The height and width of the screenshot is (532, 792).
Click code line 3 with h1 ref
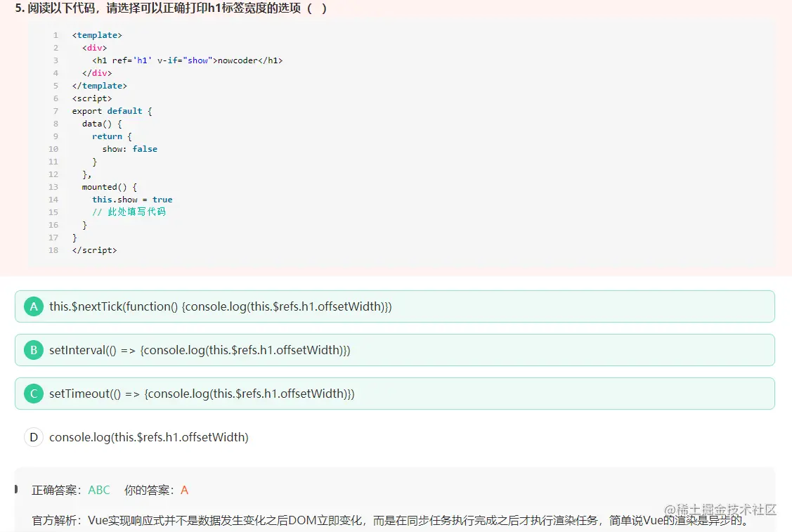[x=188, y=60]
